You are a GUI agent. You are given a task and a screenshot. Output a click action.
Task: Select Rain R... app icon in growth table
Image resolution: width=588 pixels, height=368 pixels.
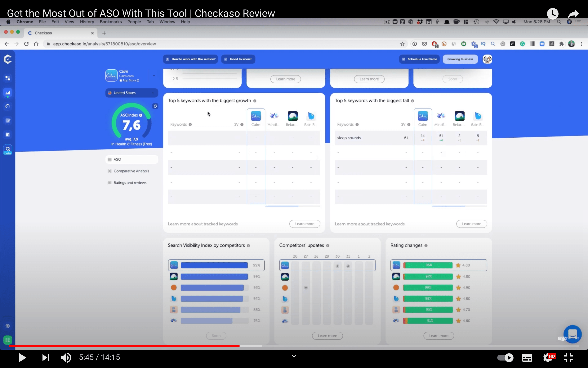tap(311, 116)
